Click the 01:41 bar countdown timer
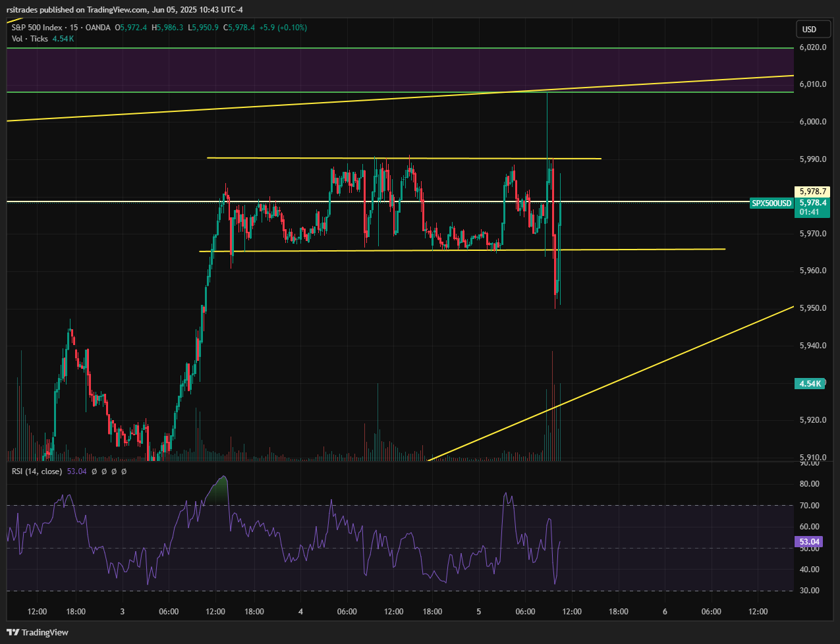840x644 pixels. click(x=810, y=213)
